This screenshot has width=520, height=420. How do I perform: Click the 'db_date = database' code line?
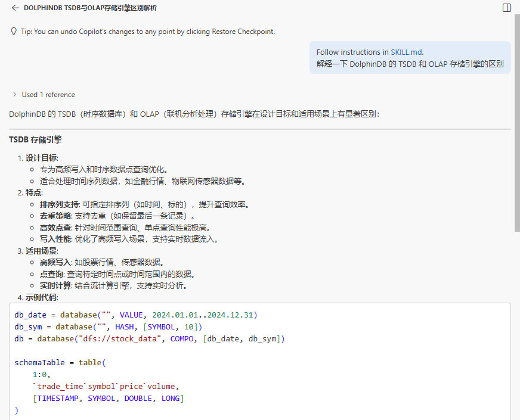click(136, 315)
